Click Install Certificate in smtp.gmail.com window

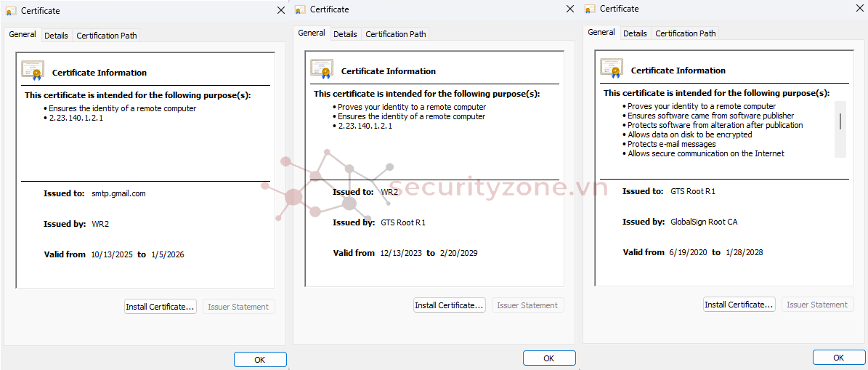tap(161, 307)
